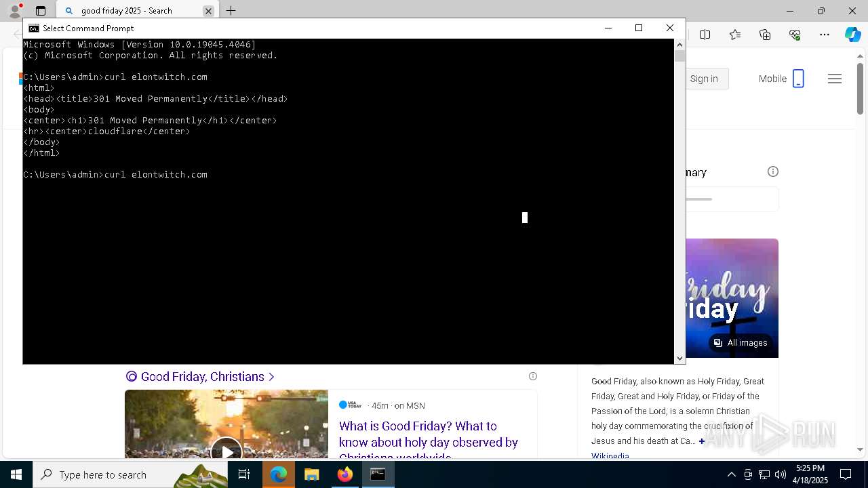The height and width of the screenshot is (488, 868).
Task: Open the notification center icon
Action: click(x=846, y=474)
